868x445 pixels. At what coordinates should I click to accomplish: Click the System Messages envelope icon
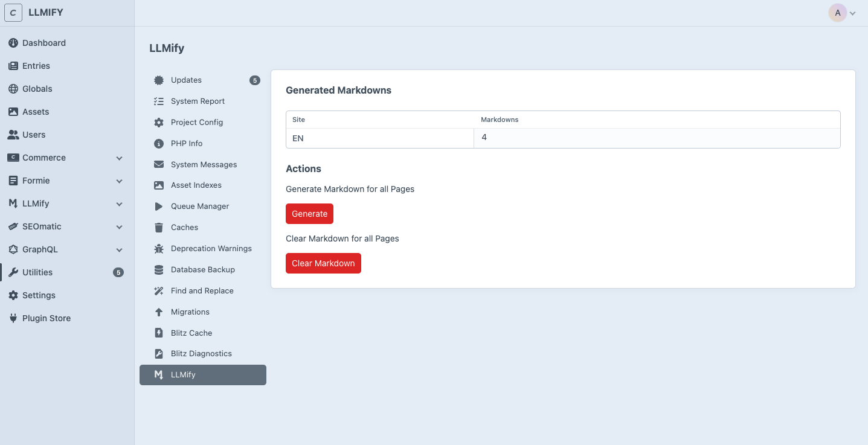click(158, 164)
